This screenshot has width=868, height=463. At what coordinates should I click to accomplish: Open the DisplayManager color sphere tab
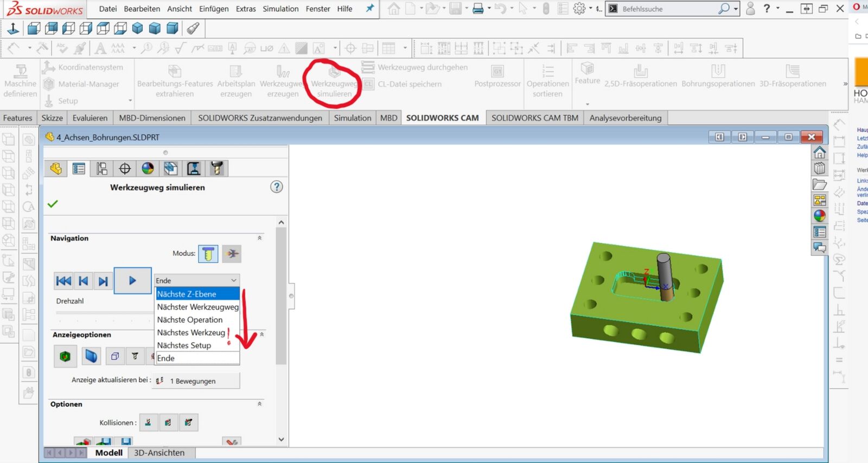(148, 169)
